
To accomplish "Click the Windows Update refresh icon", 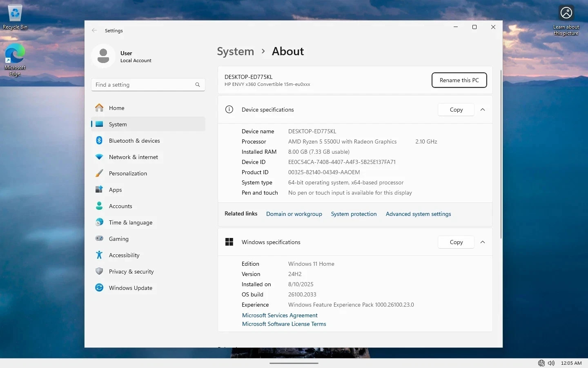I will 99,287.
